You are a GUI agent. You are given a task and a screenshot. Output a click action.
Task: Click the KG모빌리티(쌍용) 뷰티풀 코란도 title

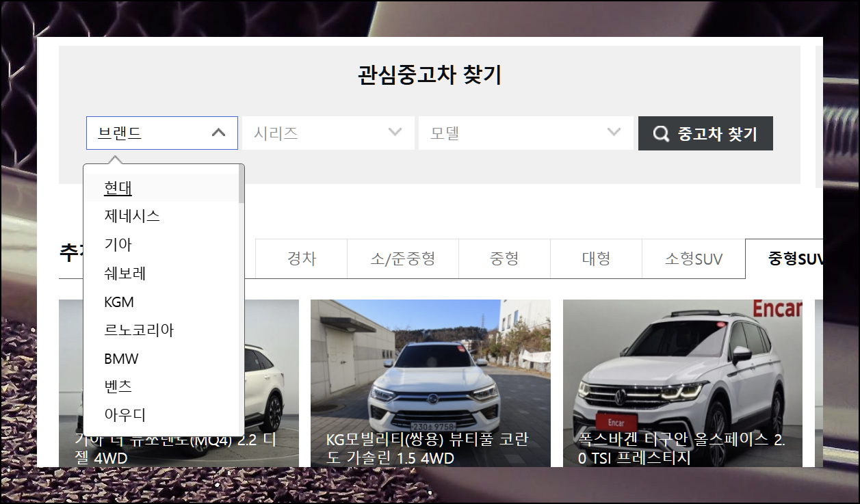click(428, 449)
